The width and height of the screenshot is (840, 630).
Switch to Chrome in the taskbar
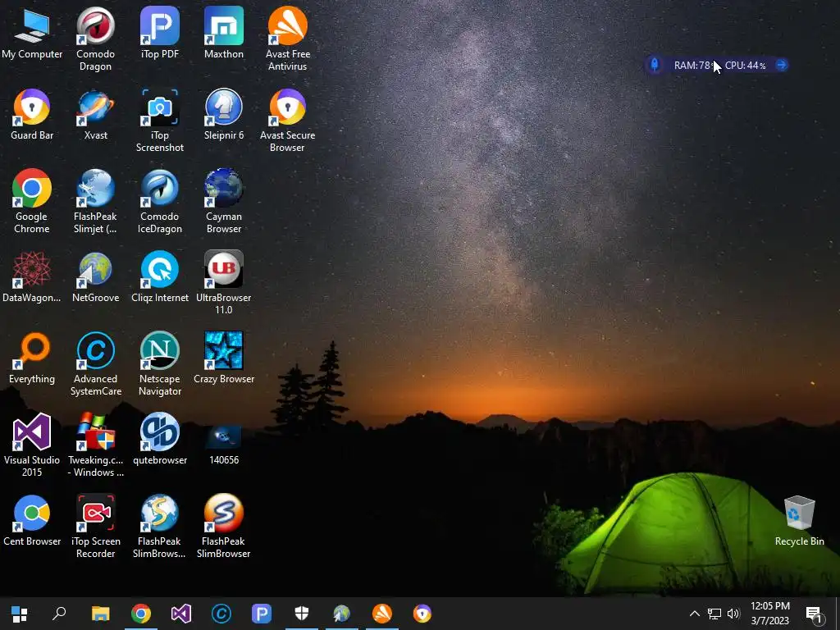click(x=141, y=614)
